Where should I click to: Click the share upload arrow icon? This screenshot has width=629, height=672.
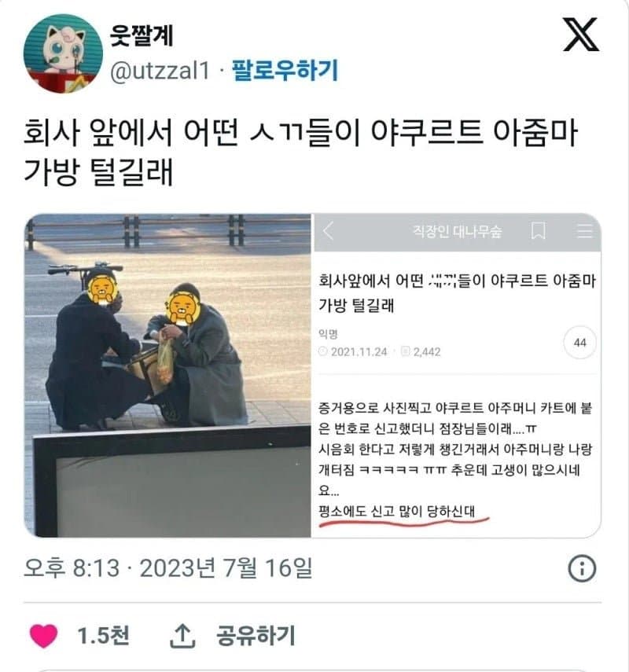tap(182, 636)
